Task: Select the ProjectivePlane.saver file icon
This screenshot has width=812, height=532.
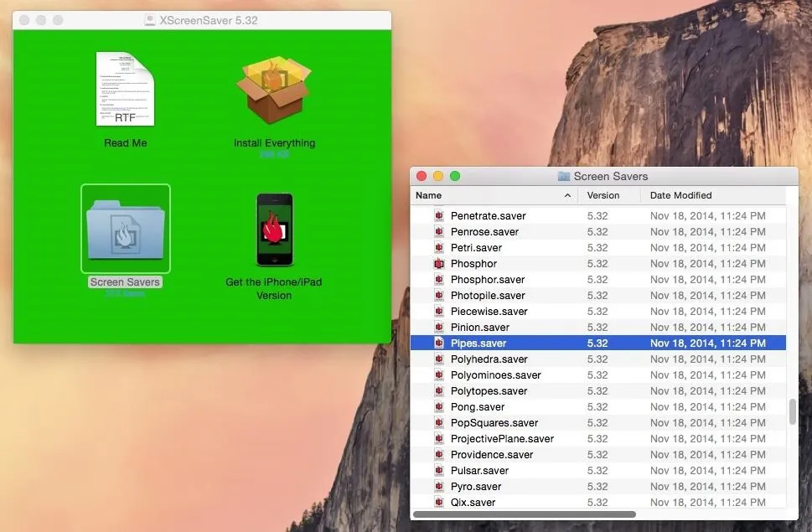Action: pyautogui.click(x=439, y=439)
